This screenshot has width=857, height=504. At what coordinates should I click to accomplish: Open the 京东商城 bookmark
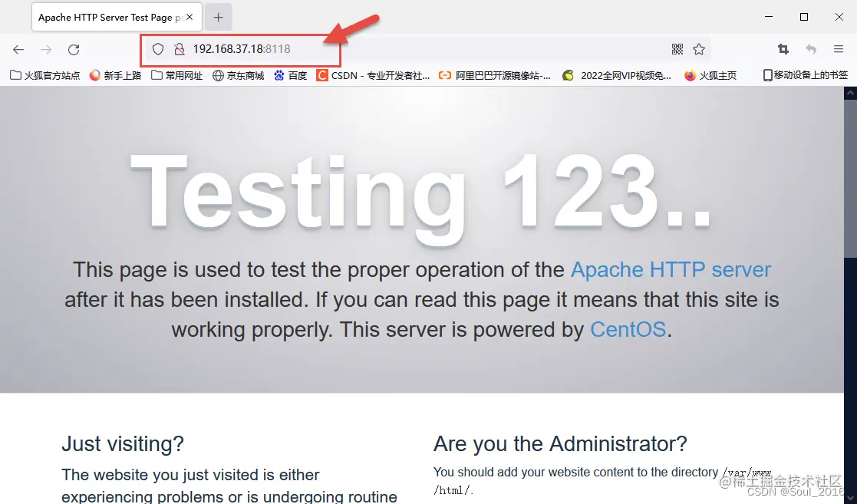coord(239,75)
